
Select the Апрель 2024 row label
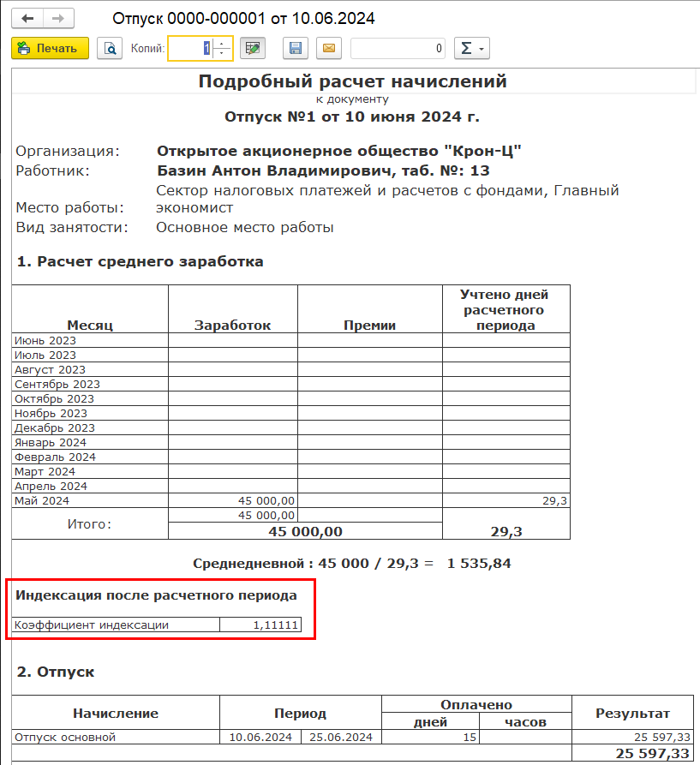pos(90,487)
